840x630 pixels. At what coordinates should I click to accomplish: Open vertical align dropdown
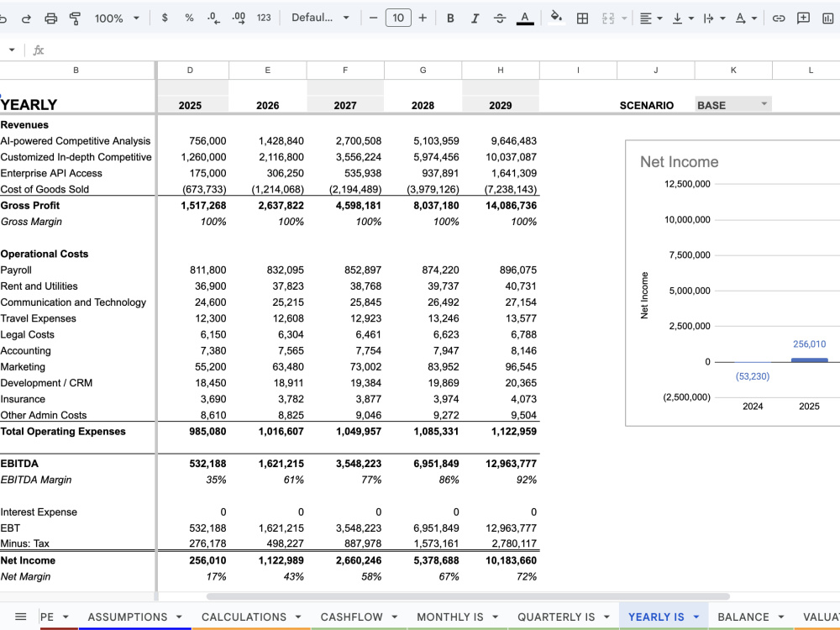(682, 18)
